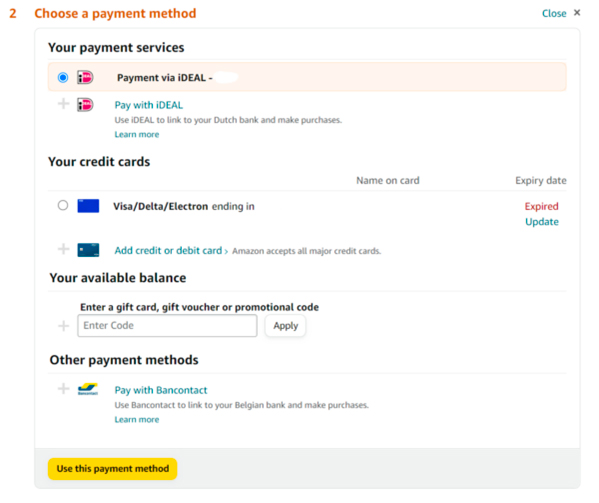Select the Visa/Delta/Electron card radio button
599x503 pixels.
[63, 205]
